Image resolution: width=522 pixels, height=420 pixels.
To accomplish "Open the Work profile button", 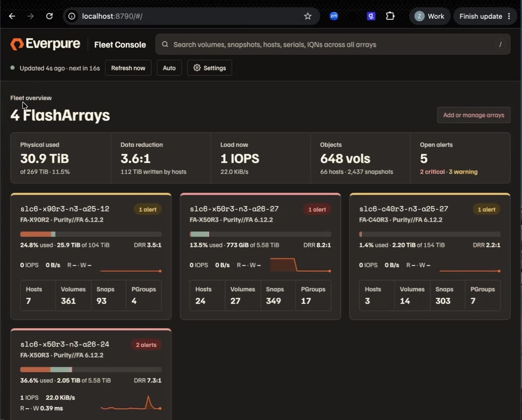I will [x=429, y=16].
